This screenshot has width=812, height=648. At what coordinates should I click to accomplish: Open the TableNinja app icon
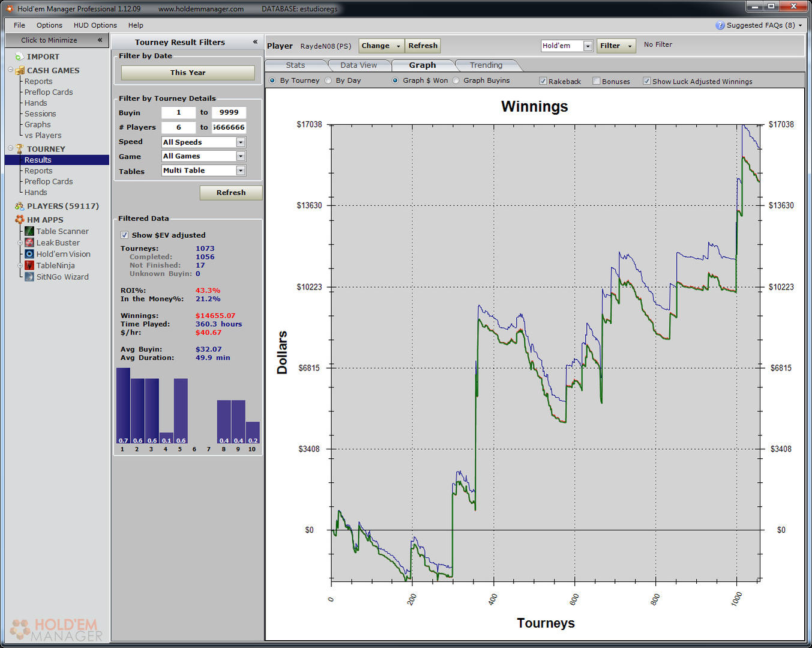tap(29, 265)
